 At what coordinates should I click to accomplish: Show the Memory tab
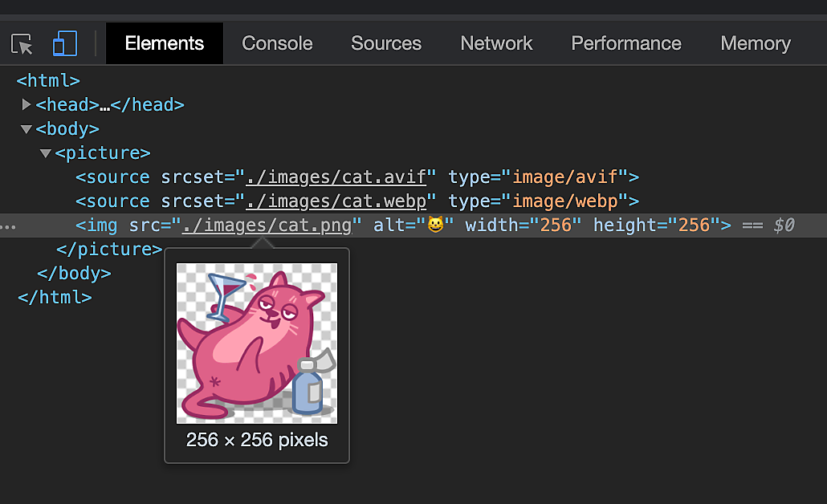(755, 43)
